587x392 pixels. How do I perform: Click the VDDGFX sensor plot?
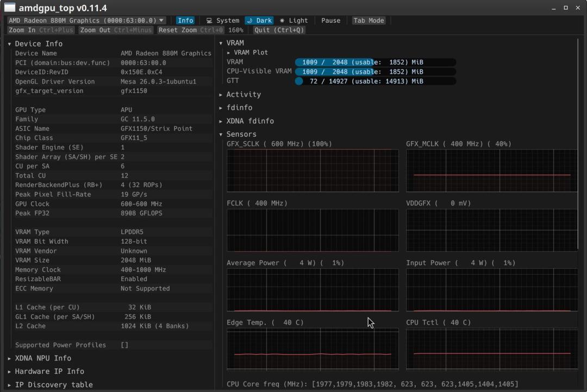492,230
